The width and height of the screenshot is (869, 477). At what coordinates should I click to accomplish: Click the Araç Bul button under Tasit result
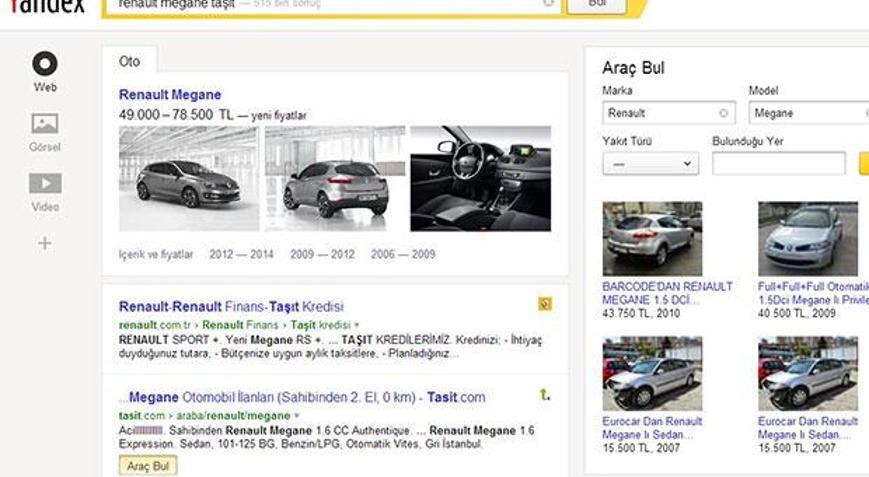point(148,466)
